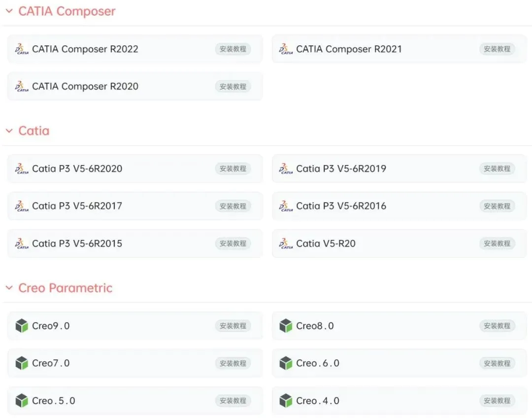Click the CATIA logo next to Catia P3 V5-6R2016
Viewport: 532px width, 418px height.
[286, 206]
